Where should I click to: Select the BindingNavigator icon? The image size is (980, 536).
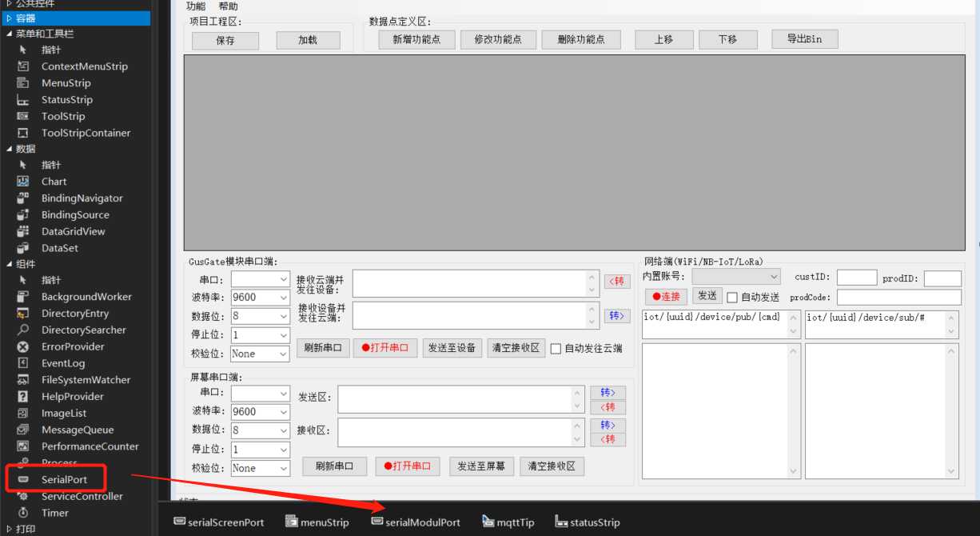coord(23,198)
